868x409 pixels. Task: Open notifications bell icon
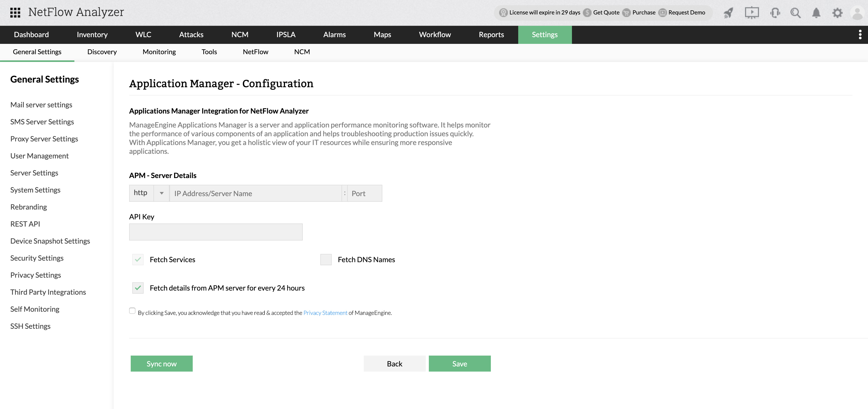point(816,13)
